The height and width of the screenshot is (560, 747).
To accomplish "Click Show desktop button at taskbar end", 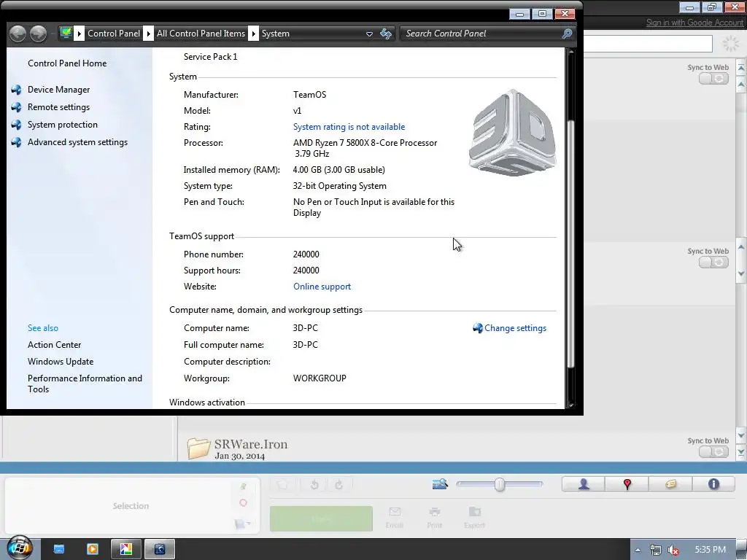I will pyautogui.click(x=742, y=550).
